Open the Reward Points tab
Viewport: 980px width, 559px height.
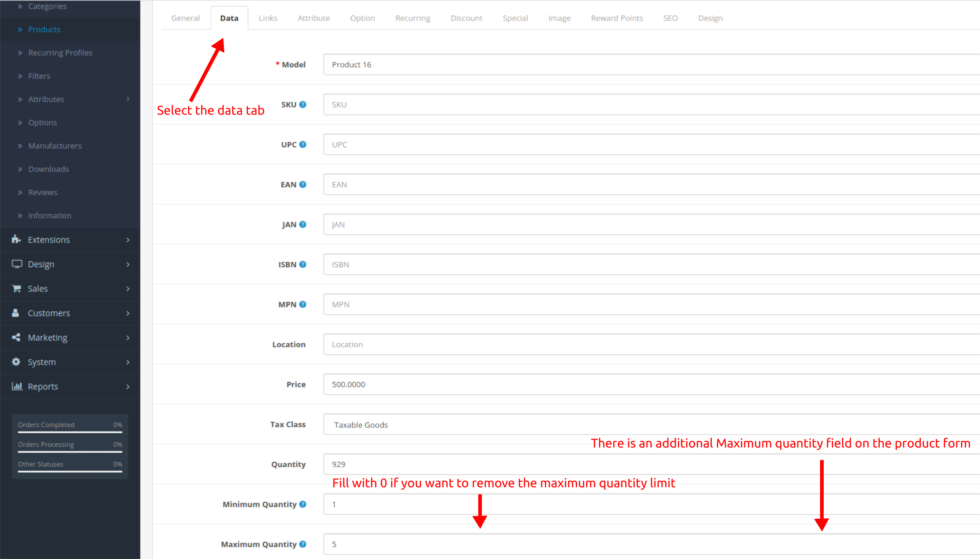click(616, 18)
